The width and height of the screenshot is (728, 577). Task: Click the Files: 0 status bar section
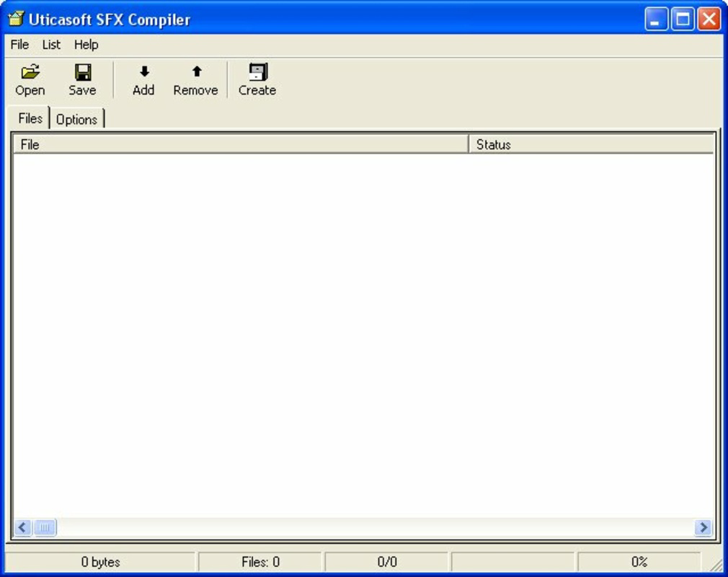coord(263,561)
